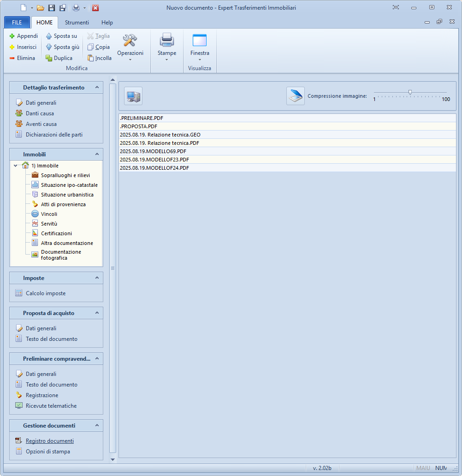Collapse the Imposte section chevron
Viewport: 462px width, 476px height.
click(x=97, y=278)
